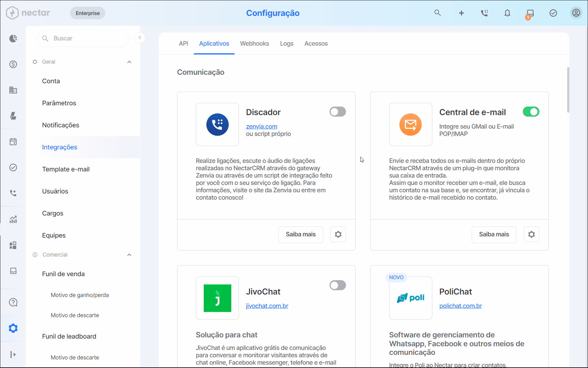Click the PoliChat logo
Viewport: 588px width, 368px height.
coord(411,298)
